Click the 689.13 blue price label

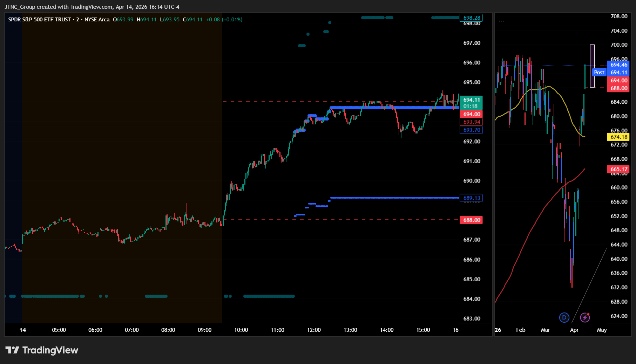click(471, 198)
